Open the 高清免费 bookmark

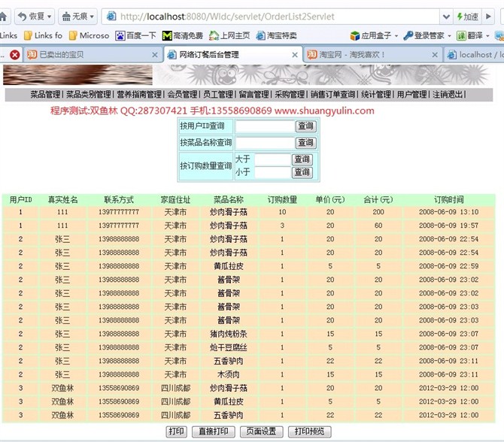coord(183,35)
